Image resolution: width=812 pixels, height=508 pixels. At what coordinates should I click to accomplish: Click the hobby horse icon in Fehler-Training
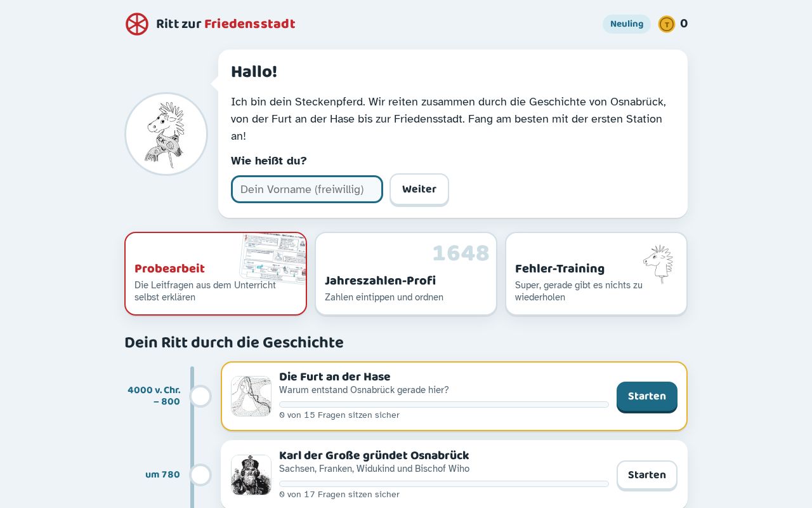659,264
